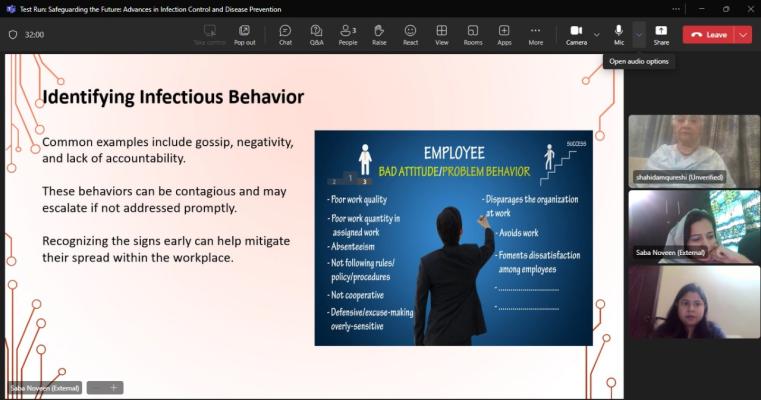
Task: Open the Rooms breakout option
Action: (473, 34)
